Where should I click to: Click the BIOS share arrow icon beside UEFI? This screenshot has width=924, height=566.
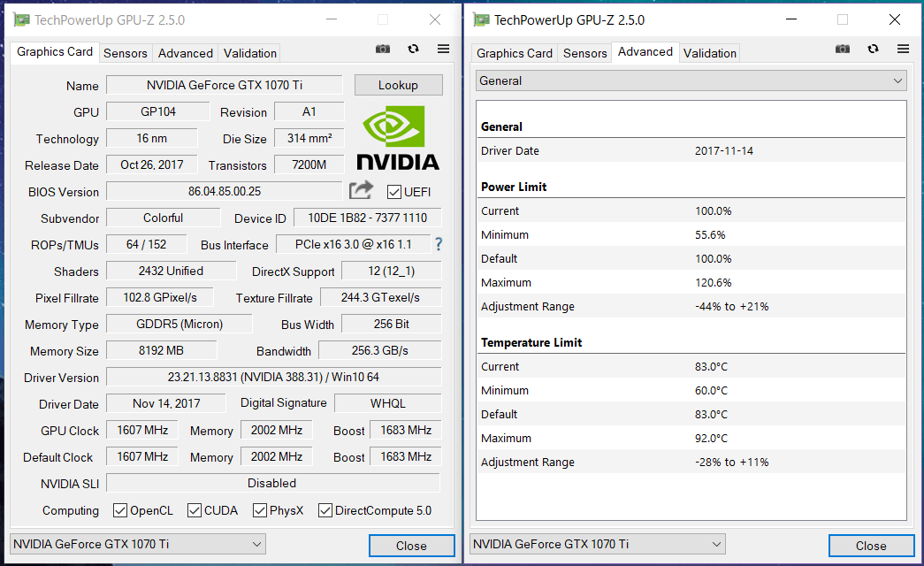tap(362, 190)
